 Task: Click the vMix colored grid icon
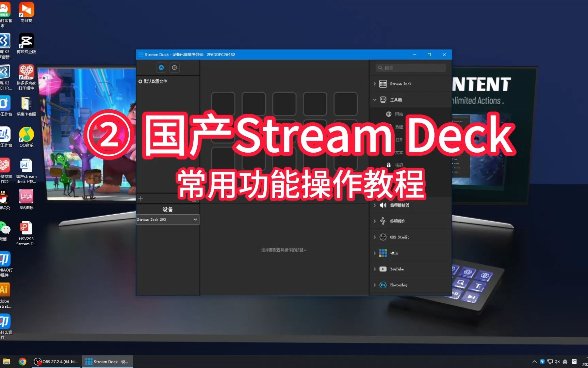[x=383, y=253]
